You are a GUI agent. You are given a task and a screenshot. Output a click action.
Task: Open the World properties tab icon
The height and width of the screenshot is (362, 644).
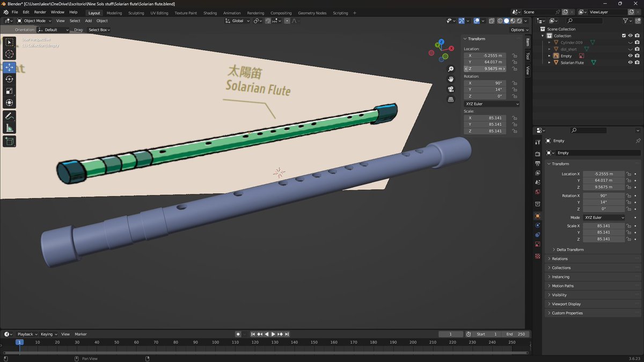538,192
